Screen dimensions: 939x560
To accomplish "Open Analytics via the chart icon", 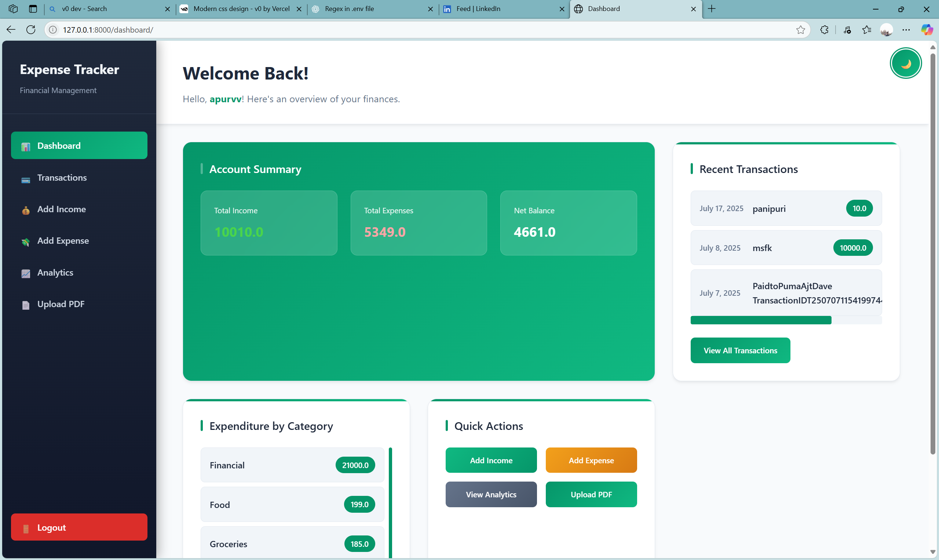I will (x=26, y=273).
